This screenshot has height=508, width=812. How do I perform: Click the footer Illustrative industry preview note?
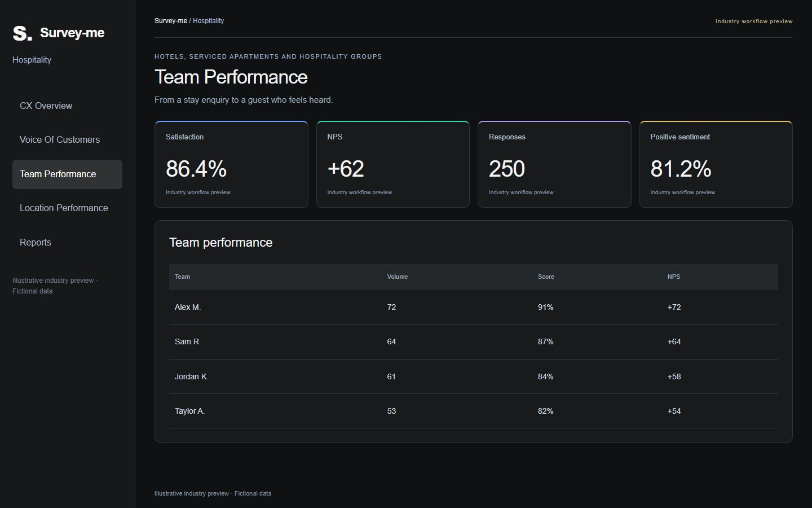(x=213, y=493)
